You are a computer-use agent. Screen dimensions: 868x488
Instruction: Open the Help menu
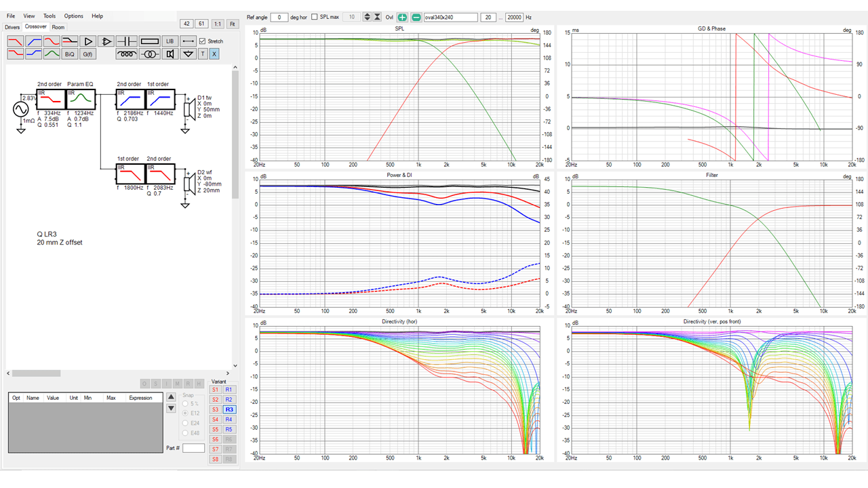98,16
